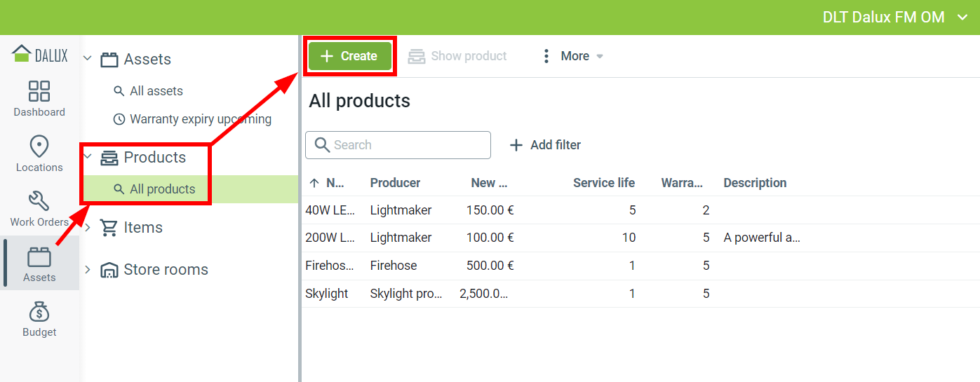
Task: Click the Show product button
Action: click(457, 56)
